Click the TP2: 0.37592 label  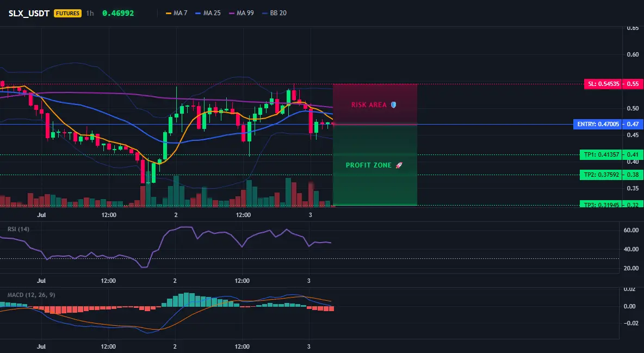[x=600, y=175]
